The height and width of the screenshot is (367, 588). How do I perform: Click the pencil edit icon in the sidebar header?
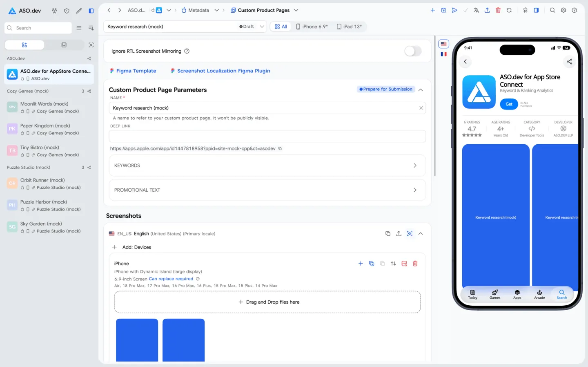(79, 11)
